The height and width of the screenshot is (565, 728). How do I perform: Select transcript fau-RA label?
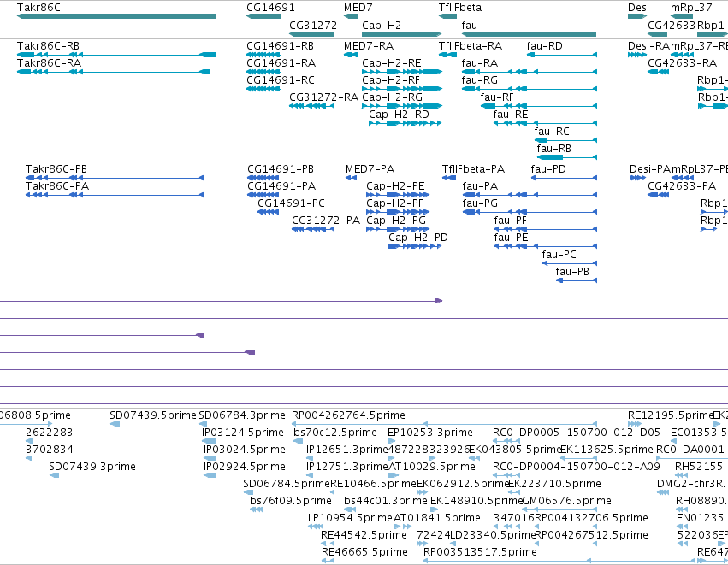480,62
